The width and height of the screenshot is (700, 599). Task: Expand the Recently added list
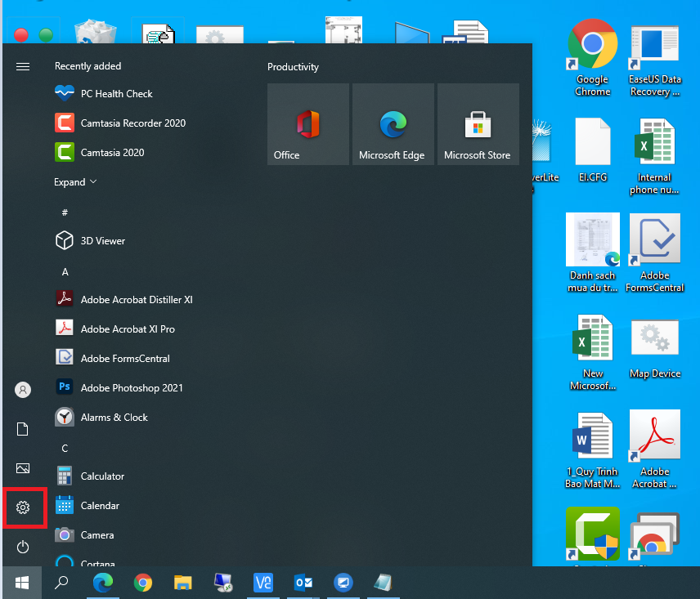coord(75,182)
